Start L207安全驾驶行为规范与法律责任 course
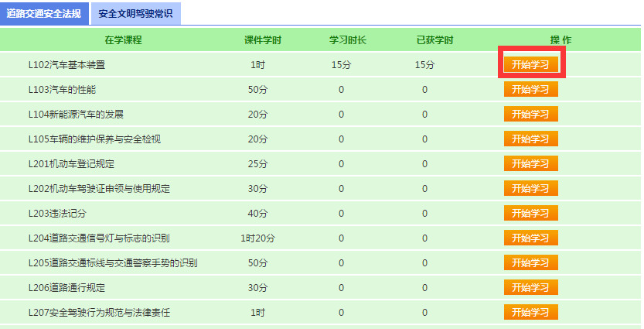 coord(531,312)
